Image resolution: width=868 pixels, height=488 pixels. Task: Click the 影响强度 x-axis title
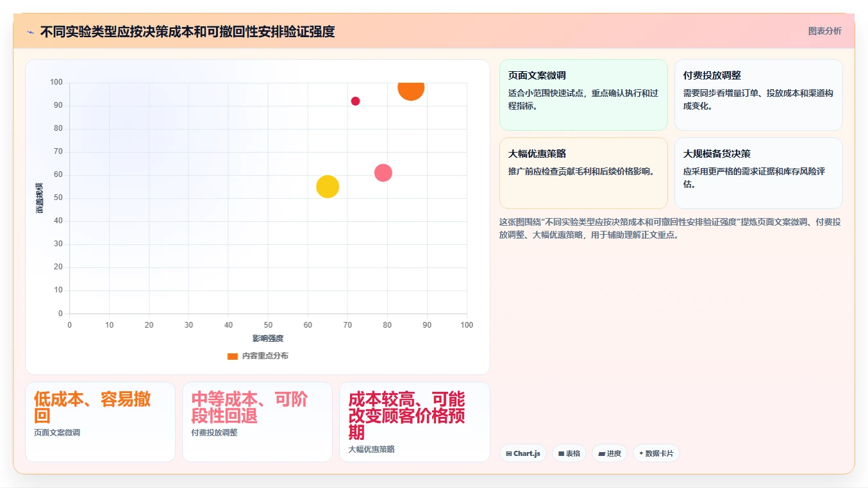click(x=268, y=339)
